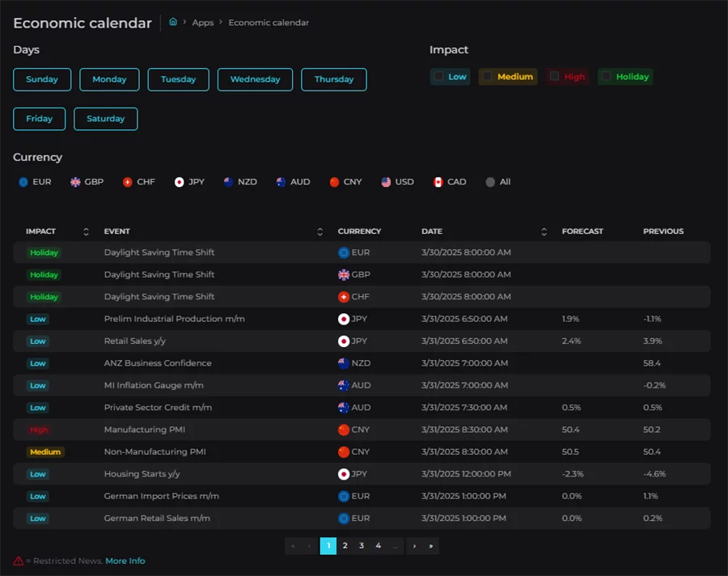Click previous value 58.4
The image size is (728, 576).
tap(651, 363)
